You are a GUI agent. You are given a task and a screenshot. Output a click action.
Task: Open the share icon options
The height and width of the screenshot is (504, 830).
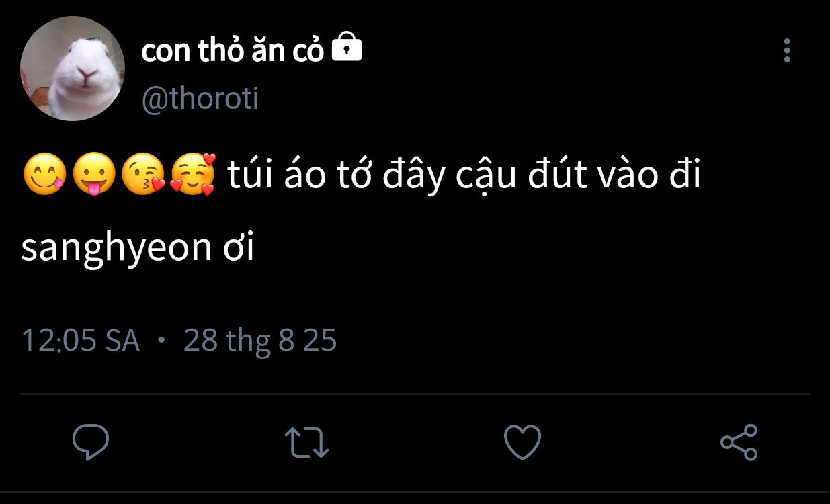click(x=739, y=443)
